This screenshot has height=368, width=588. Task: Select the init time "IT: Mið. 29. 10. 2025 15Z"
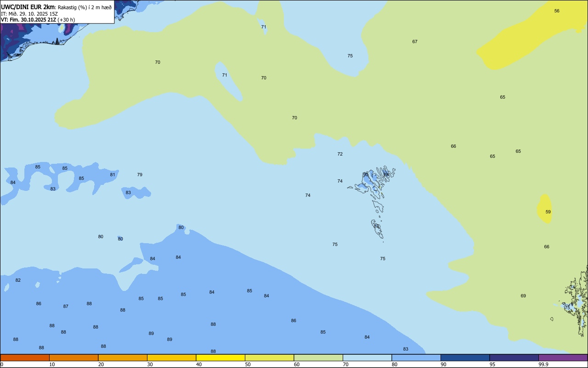(29, 13)
